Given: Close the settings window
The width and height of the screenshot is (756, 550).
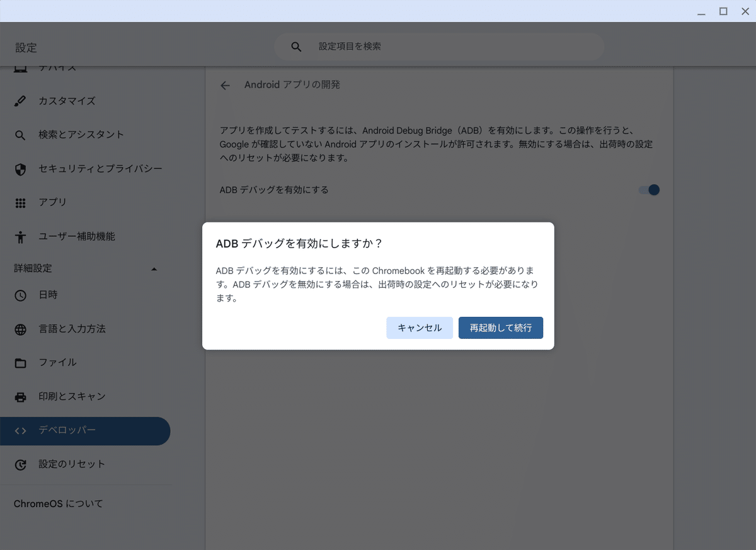Looking at the screenshot, I should pyautogui.click(x=745, y=11).
